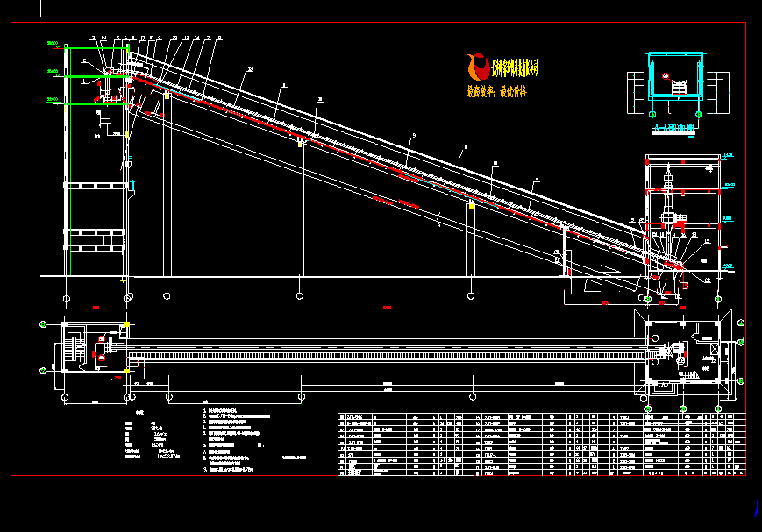Click the red flame company logo
This screenshot has width=762, height=532.
point(478,67)
